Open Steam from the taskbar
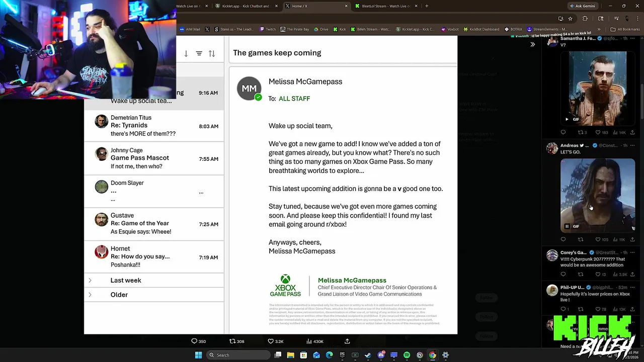 [368, 355]
